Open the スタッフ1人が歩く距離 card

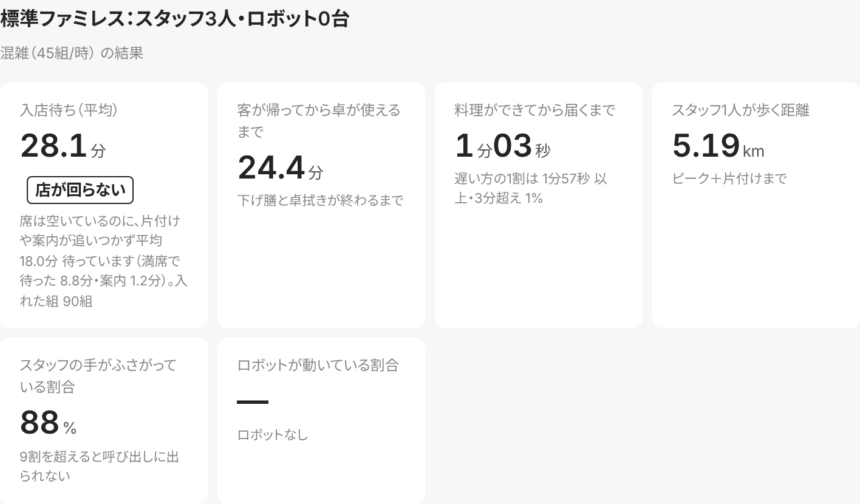[x=756, y=205]
